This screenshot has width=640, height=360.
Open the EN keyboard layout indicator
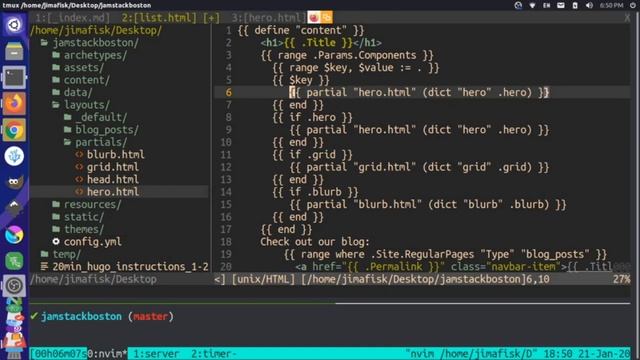pyautogui.click(x=547, y=5)
